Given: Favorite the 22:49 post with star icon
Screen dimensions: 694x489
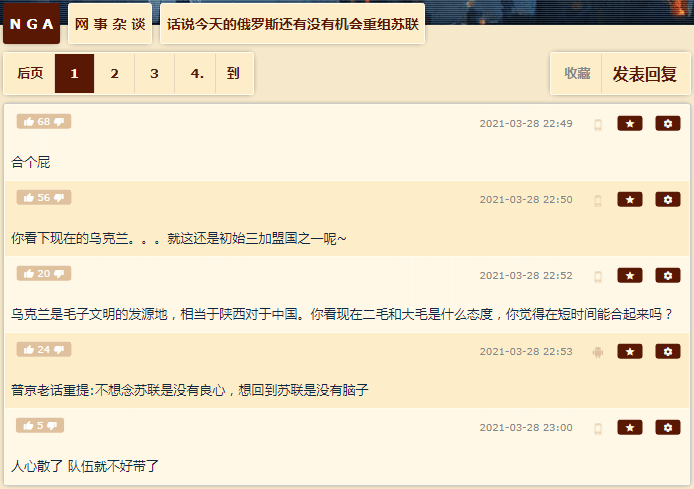Looking at the screenshot, I should [x=629, y=123].
